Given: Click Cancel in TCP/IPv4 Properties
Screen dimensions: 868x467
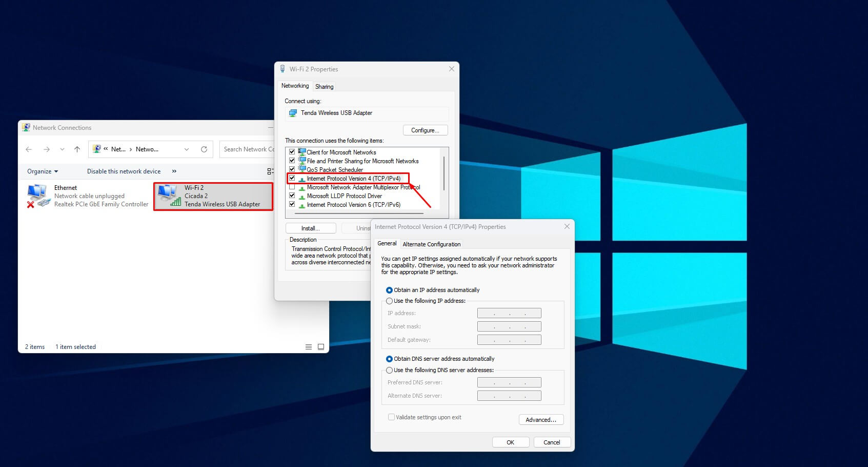Looking at the screenshot, I should pyautogui.click(x=552, y=442).
